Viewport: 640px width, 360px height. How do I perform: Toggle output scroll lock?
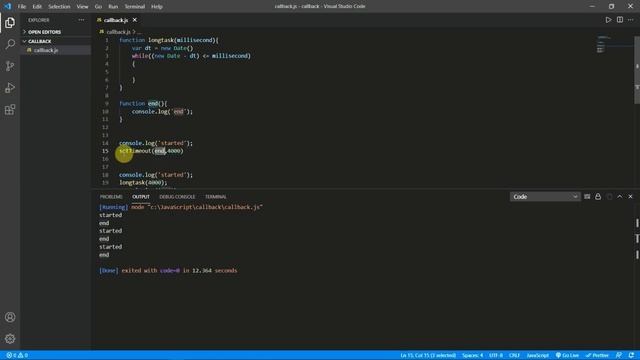[x=598, y=197]
